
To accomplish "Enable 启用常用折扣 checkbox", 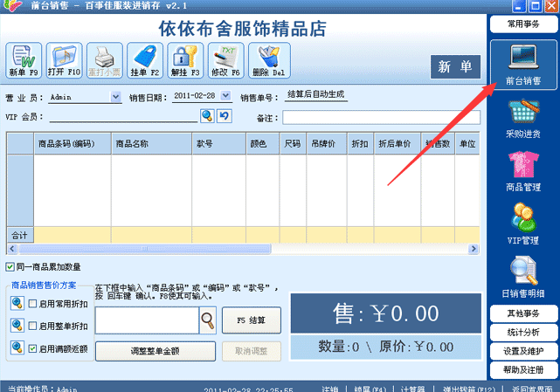I will [x=32, y=304].
